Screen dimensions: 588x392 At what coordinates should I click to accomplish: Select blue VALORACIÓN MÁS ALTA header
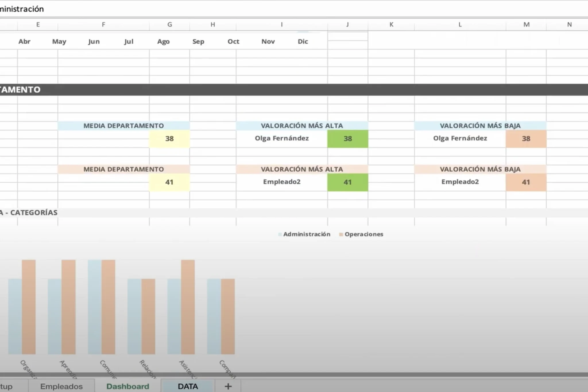coord(302,126)
